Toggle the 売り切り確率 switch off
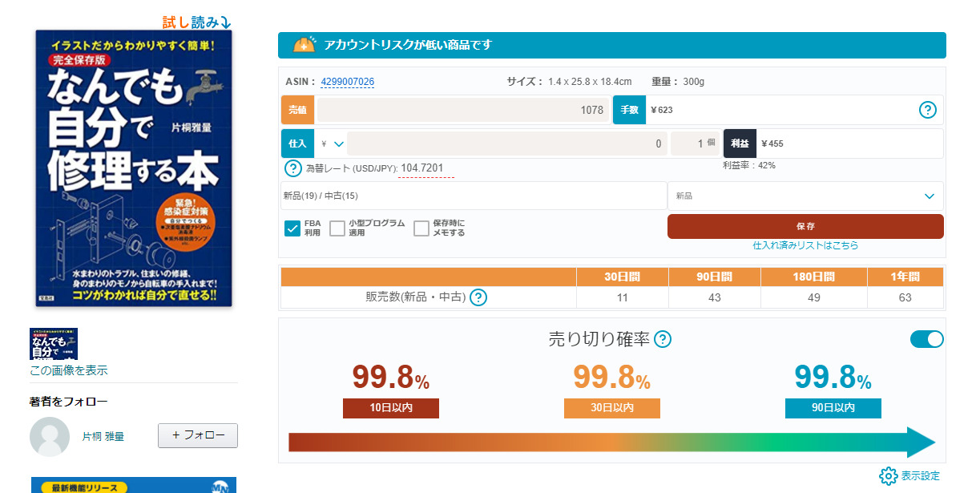Viewport: 980px width, 493px height. click(926, 339)
